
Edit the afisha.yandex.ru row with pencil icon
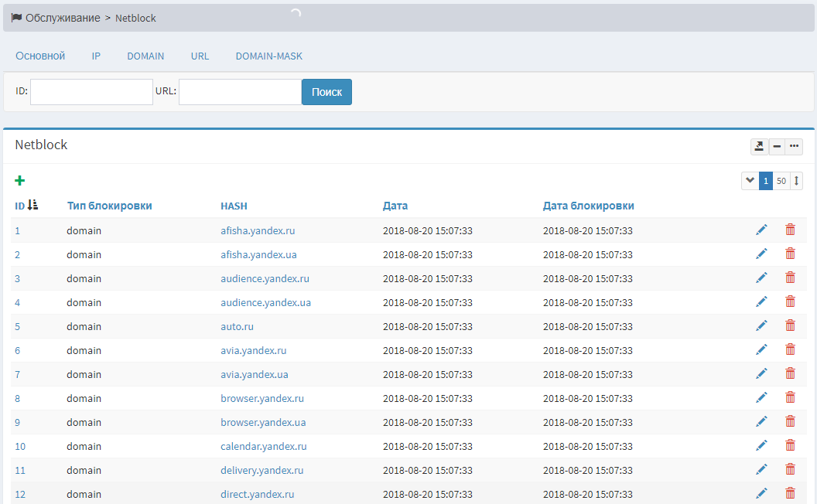[761, 230]
